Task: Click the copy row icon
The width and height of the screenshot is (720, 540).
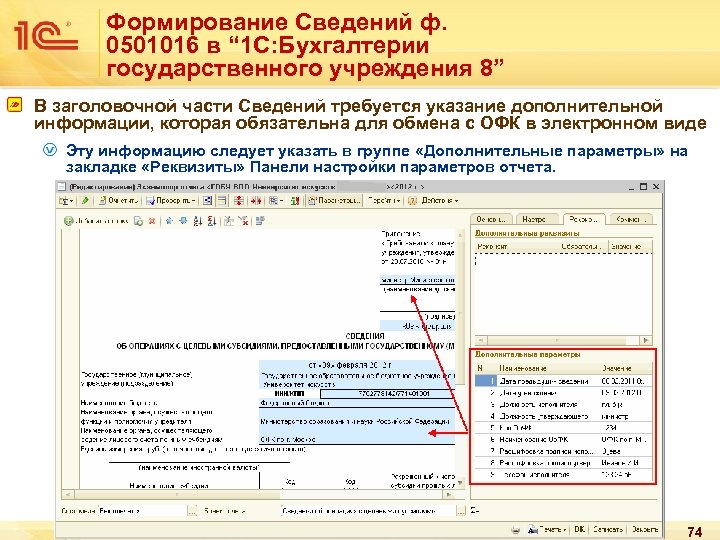Action: [x=138, y=221]
